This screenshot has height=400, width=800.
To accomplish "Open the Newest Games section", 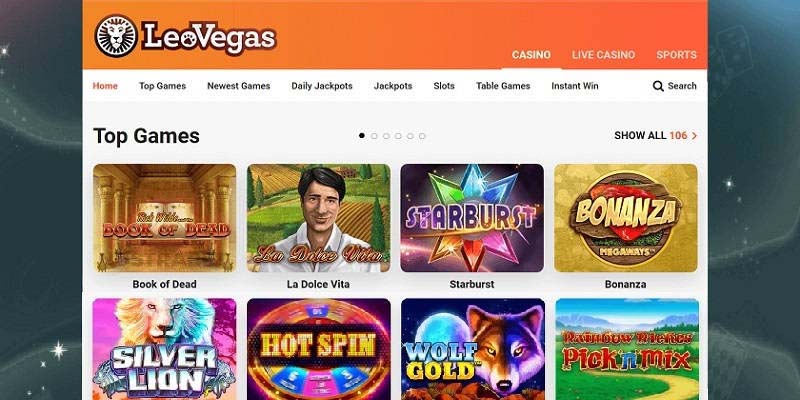I will (239, 86).
